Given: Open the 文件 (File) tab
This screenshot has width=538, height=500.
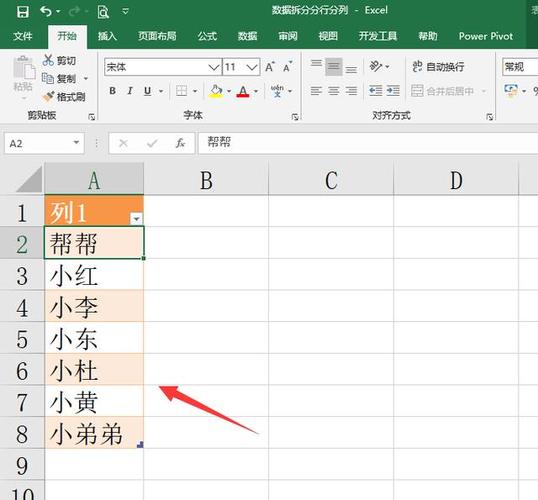Looking at the screenshot, I should point(23,36).
